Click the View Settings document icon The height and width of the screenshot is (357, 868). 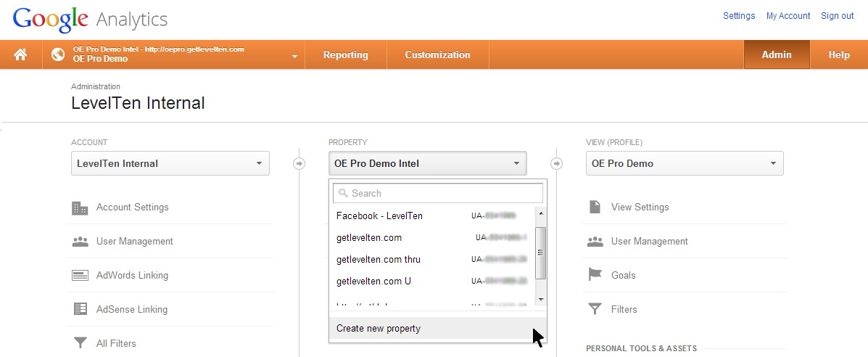pyautogui.click(x=595, y=208)
